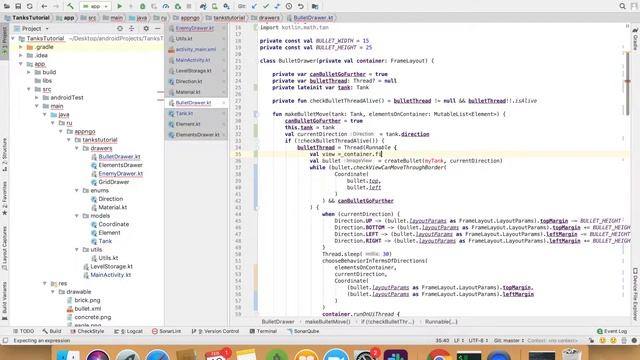The height and width of the screenshot is (360, 640).
Task: Collapse the res folder
Action: click(45, 283)
